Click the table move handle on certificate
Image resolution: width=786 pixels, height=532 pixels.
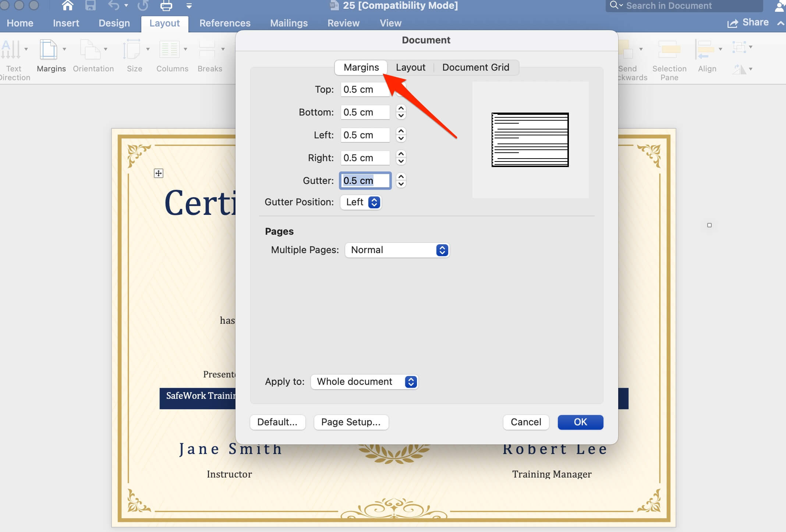coord(159,173)
